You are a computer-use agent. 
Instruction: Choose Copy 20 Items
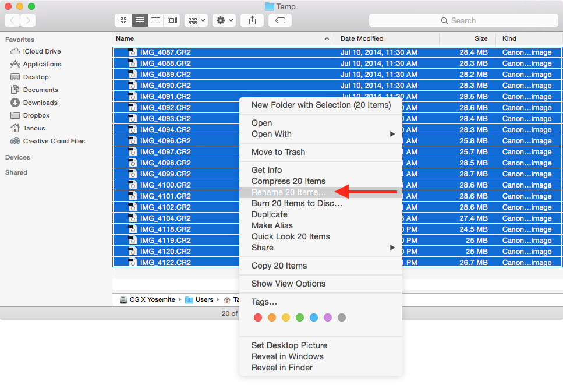[x=321, y=266]
